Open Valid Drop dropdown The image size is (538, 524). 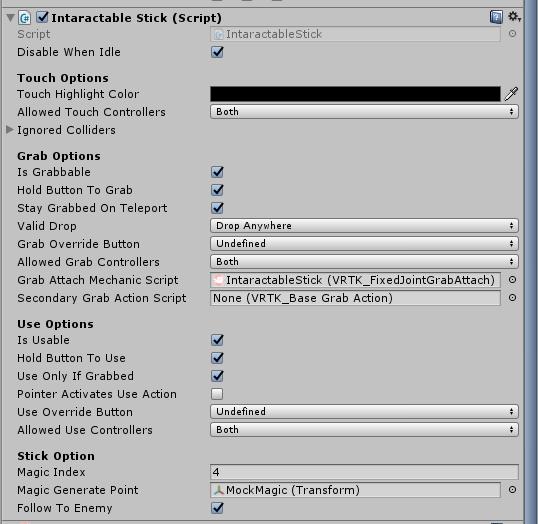364,226
